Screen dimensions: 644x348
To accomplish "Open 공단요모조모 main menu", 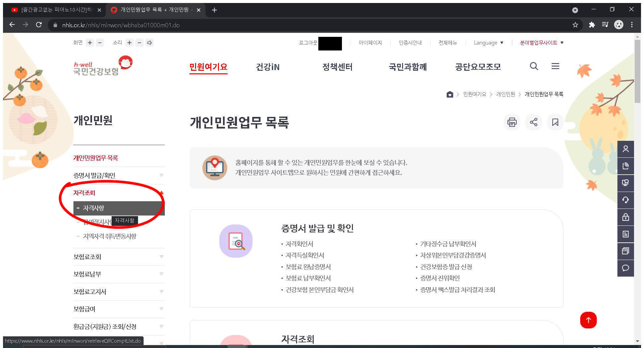I will tap(478, 67).
